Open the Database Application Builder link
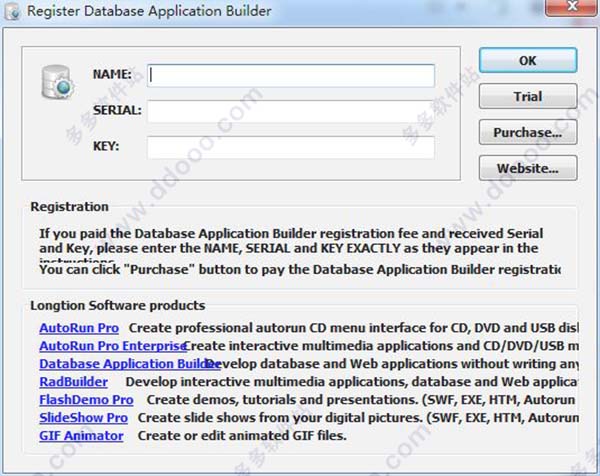Image resolution: width=600 pixels, height=476 pixels. (129, 364)
